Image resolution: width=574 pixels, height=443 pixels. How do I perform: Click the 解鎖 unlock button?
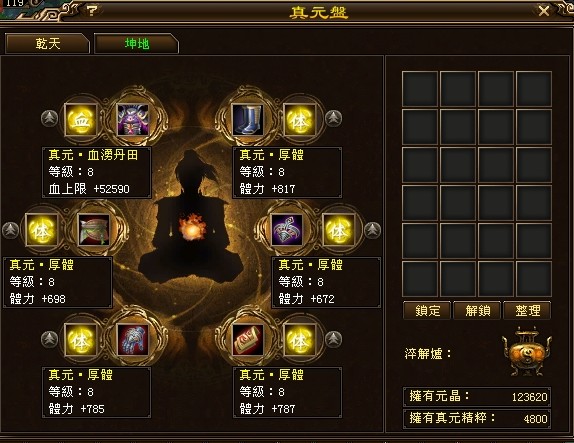[477, 311]
